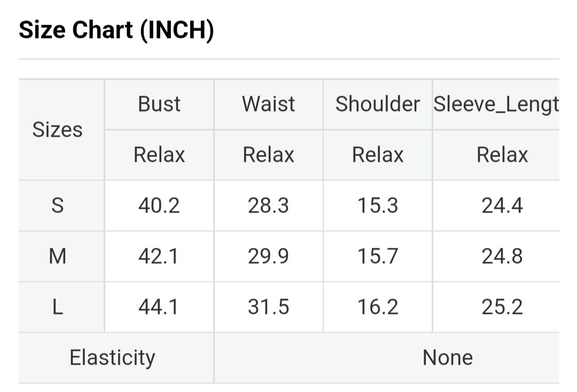Click waist value 28.3 for size S

268,206
